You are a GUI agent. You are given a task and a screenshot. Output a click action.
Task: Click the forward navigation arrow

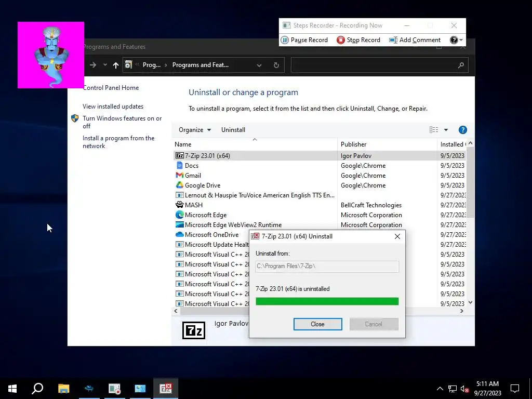pos(92,65)
